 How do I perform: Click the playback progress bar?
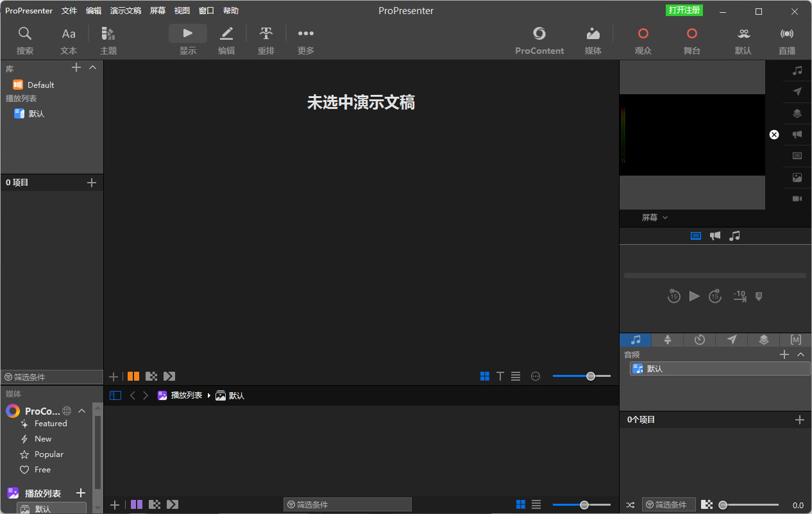715,276
